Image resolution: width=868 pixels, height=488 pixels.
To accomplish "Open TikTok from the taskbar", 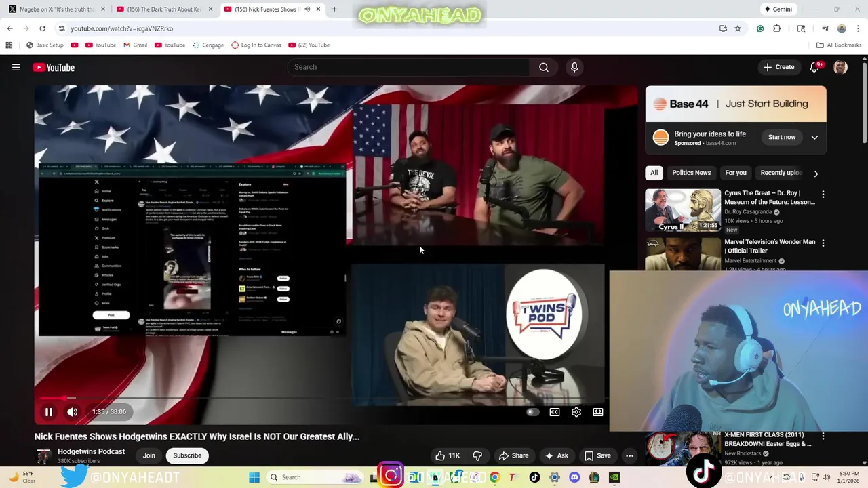I will click(534, 477).
